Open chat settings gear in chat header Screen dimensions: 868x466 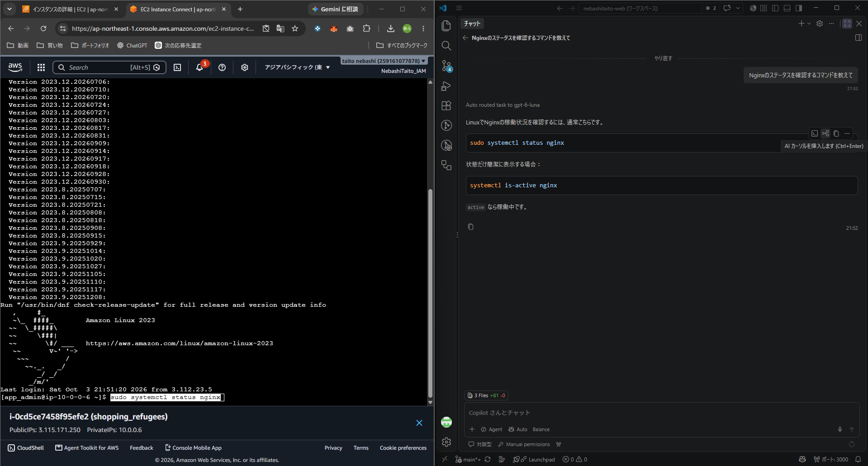[820, 24]
